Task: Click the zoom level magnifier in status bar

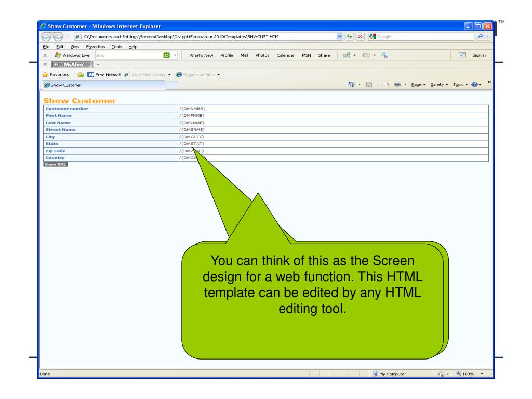Action: pos(458,374)
